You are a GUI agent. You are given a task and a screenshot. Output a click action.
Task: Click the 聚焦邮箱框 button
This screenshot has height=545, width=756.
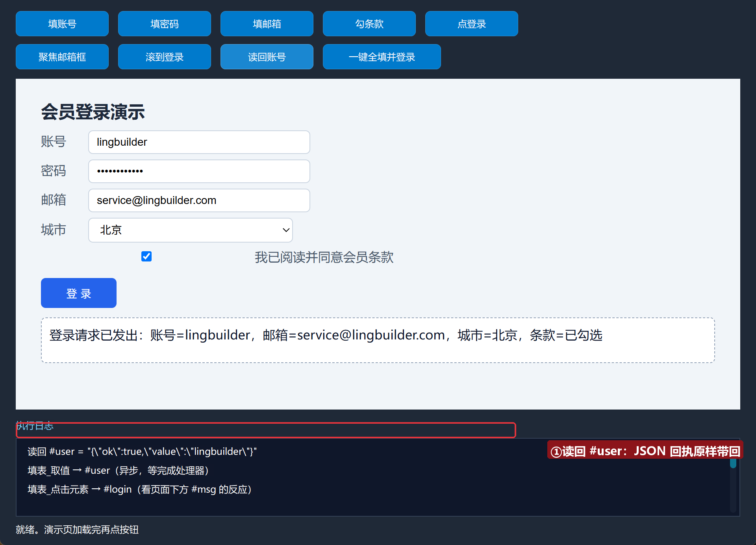62,57
